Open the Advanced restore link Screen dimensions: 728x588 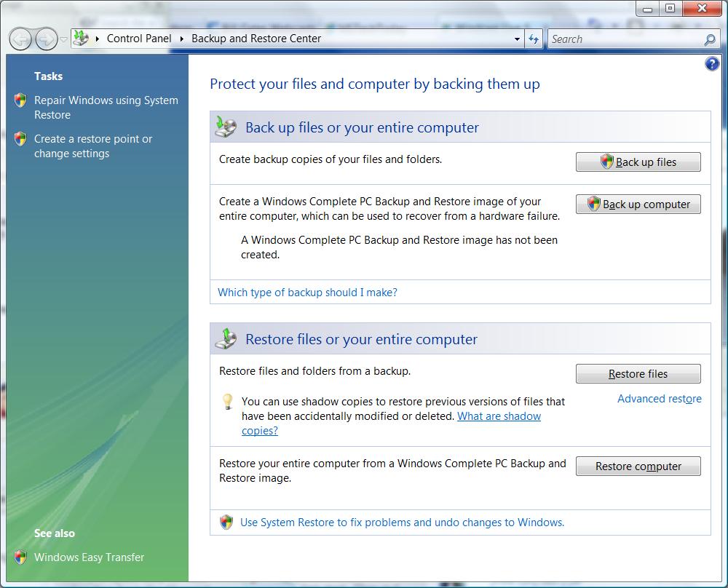pos(660,399)
